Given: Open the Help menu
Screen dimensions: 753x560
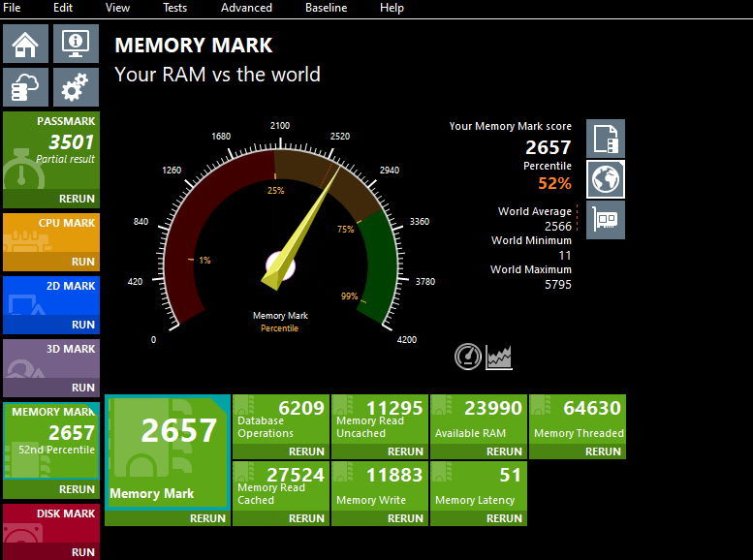Looking at the screenshot, I should (x=392, y=8).
